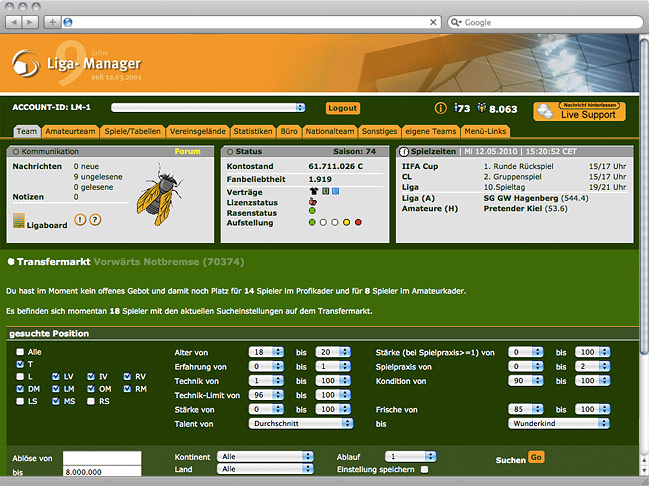
Task: Open the Frische von dropdown showing 85
Action: [x=526, y=409]
